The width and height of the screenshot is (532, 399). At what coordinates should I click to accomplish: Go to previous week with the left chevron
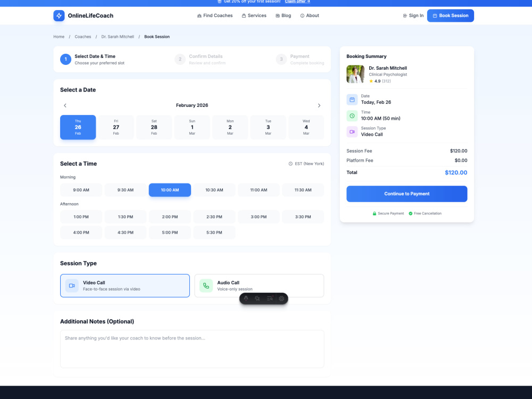(65, 105)
